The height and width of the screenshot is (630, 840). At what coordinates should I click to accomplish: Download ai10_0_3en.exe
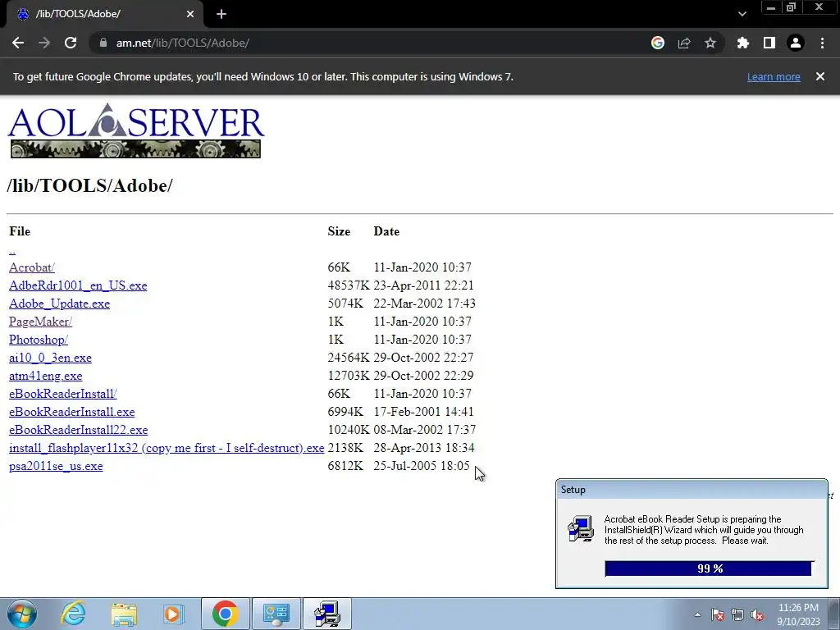(x=50, y=358)
